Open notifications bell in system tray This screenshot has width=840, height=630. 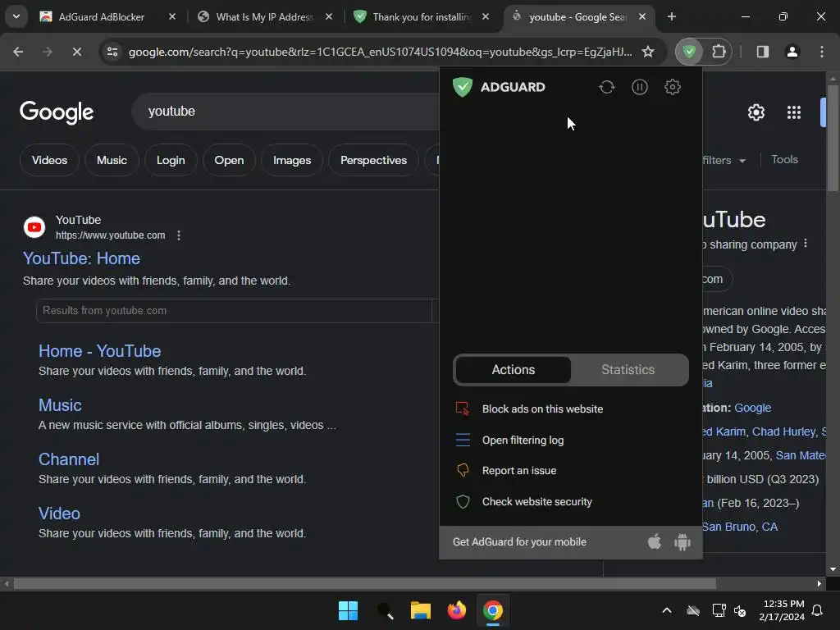[x=818, y=610]
